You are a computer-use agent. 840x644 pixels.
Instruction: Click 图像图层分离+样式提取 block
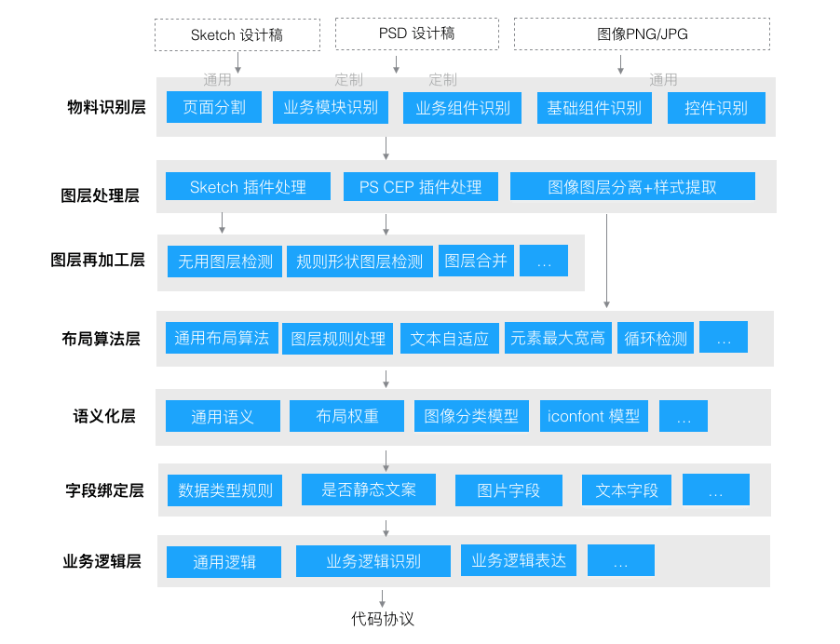point(632,186)
